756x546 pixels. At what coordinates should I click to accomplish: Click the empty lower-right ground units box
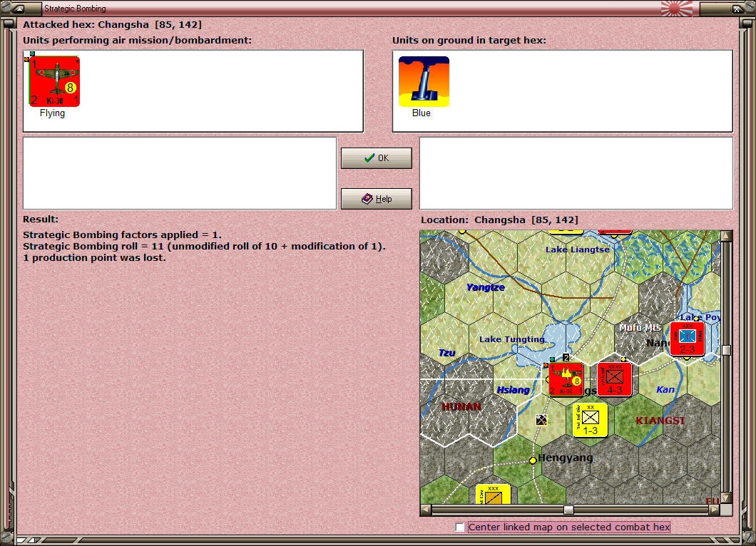(576, 173)
